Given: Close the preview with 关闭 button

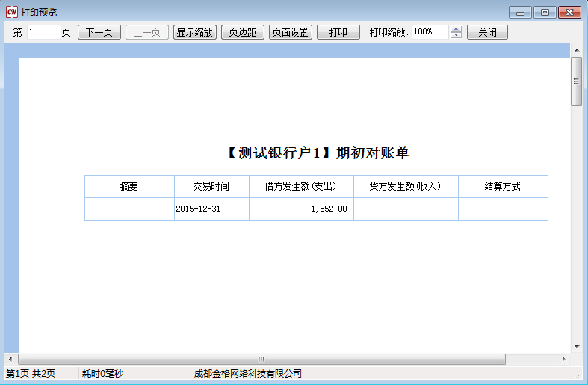Looking at the screenshot, I should click(487, 32).
